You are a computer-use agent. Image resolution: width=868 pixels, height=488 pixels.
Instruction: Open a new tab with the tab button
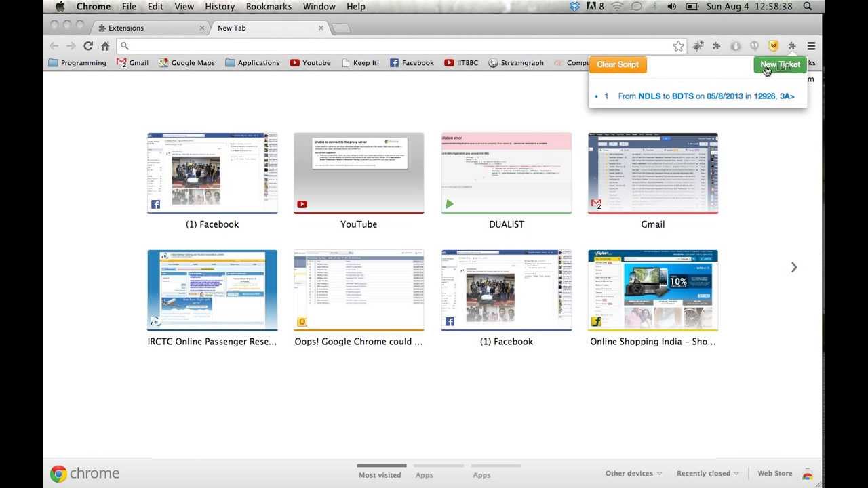pos(341,28)
